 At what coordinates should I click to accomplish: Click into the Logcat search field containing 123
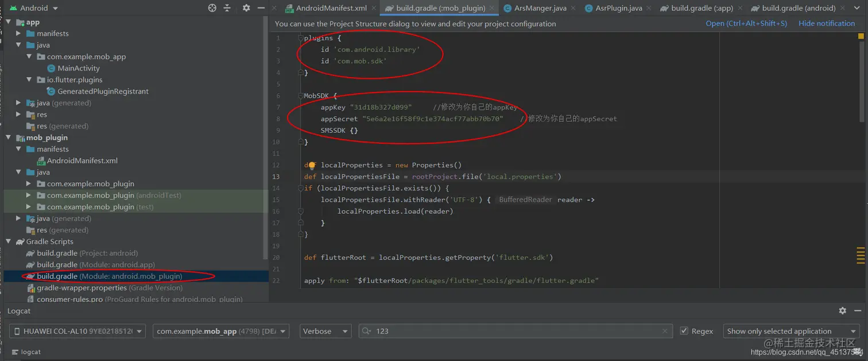(x=517, y=331)
